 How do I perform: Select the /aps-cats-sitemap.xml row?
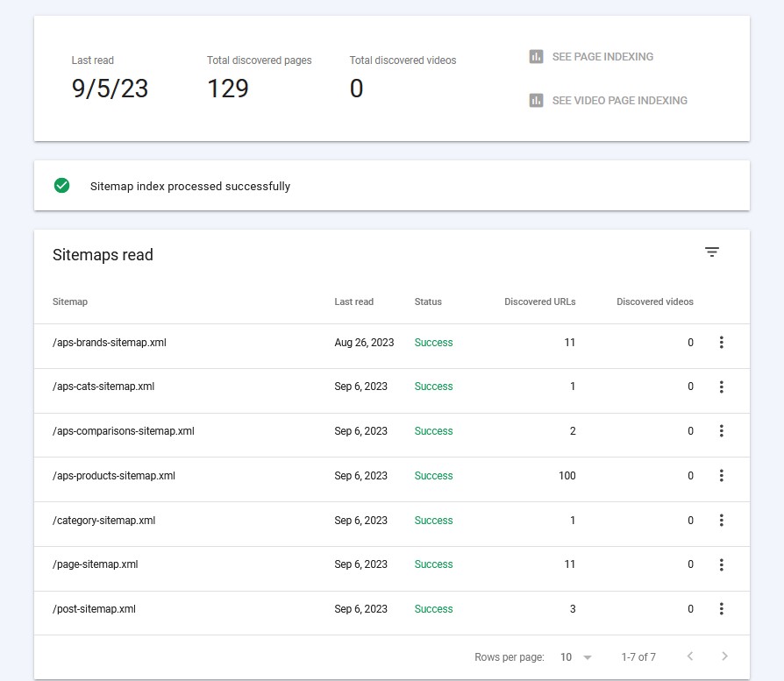[392, 391]
